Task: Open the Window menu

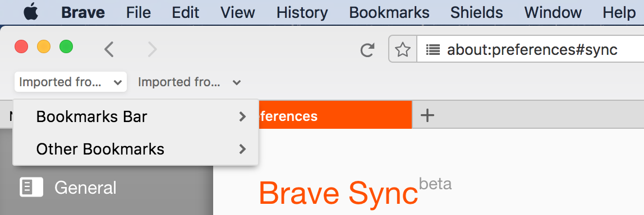Action: [553, 13]
